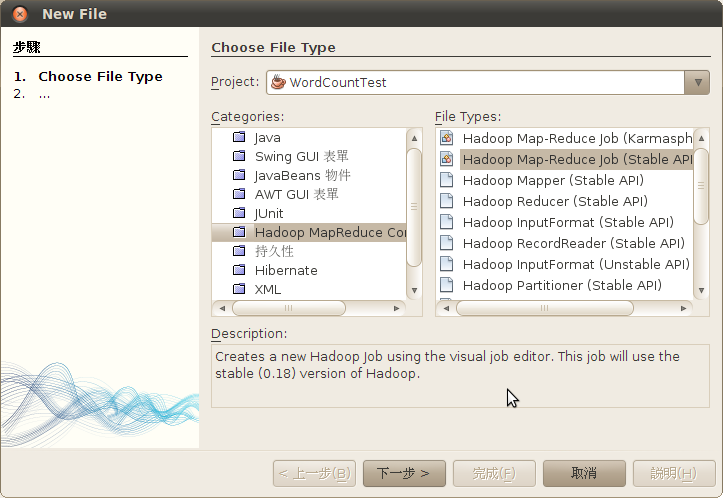Click Categories horizontal scroll right arrow
Screen dimensions: 723x498
(x=397, y=308)
